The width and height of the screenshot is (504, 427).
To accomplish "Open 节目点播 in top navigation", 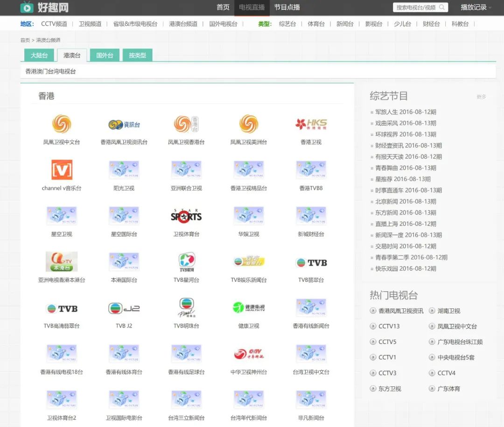I will (x=287, y=7).
